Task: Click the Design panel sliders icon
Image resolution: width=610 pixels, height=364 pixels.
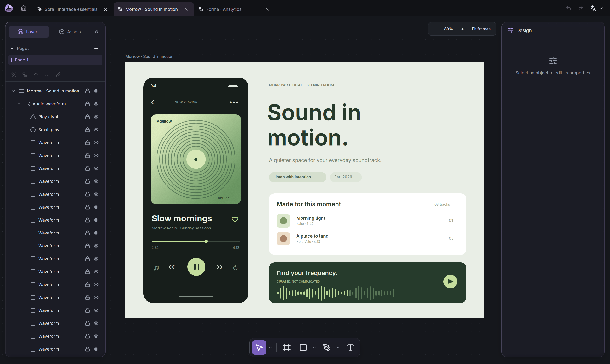Action: (510, 30)
